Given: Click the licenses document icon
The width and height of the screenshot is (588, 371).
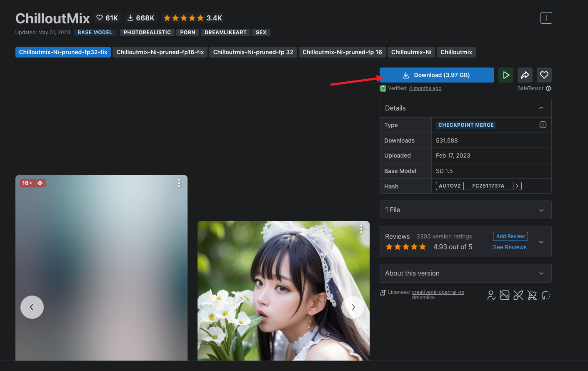Looking at the screenshot, I should 383,293.
